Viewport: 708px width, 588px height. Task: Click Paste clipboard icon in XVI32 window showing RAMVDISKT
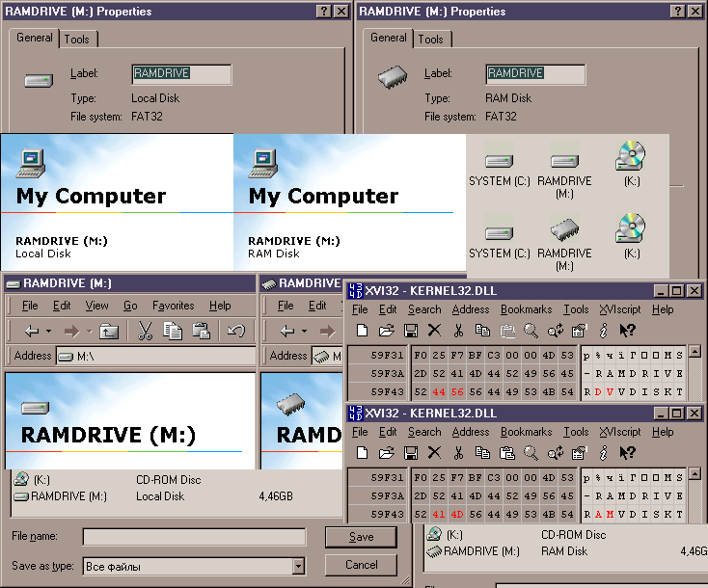click(x=507, y=453)
